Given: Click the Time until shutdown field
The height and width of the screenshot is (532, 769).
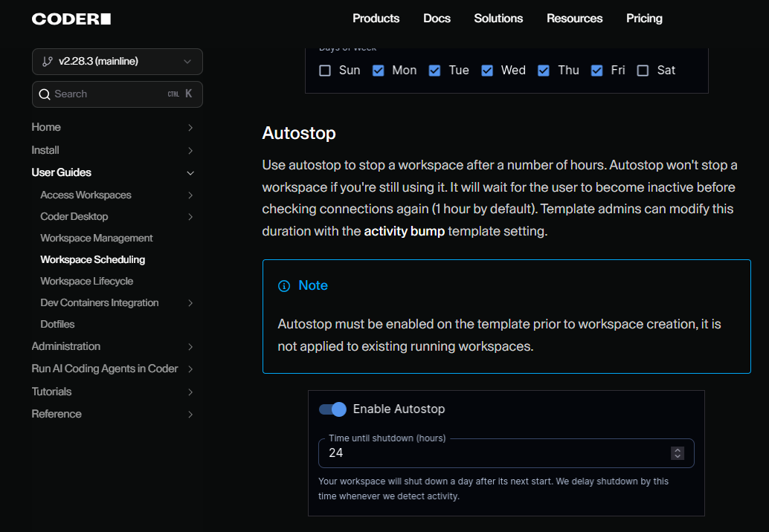Looking at the screenshot, I should pyautogui.click(x=491, y=452).
